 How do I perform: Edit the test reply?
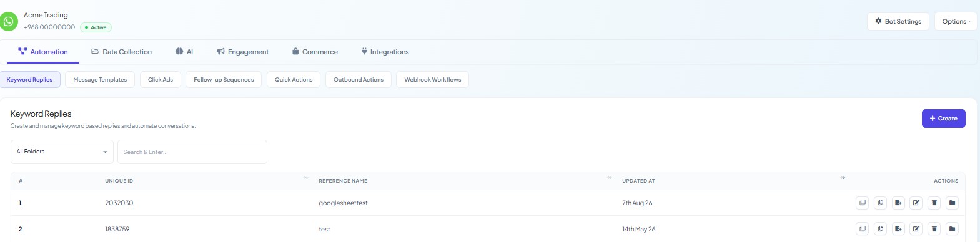tap(916, 229)
